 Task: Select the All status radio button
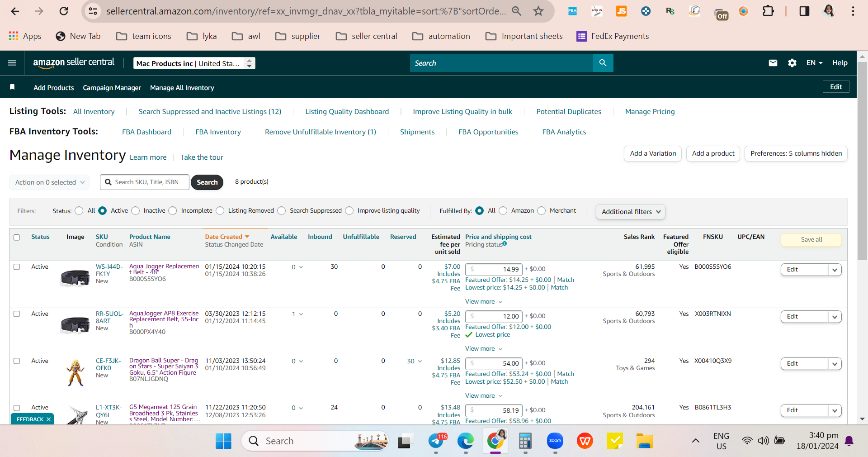tap(79, 211)
